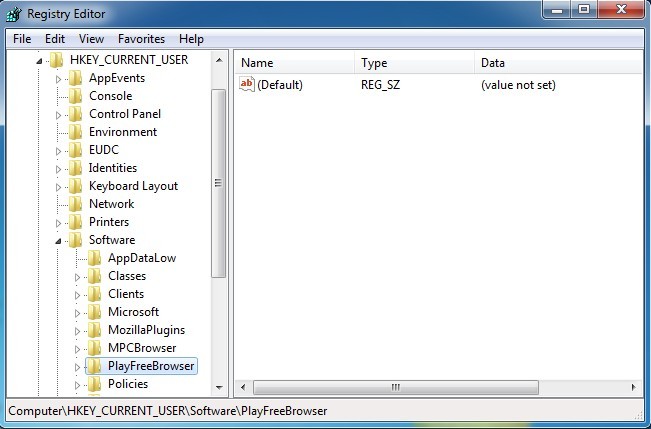Screen dimensions: 651x429
Task: Select the Environment key label
Action: 123,132
